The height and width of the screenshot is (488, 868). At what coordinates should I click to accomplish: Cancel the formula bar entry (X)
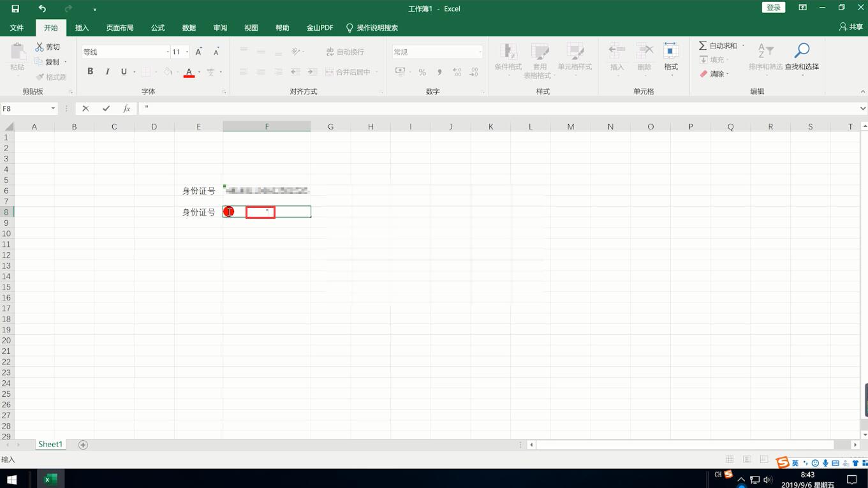point(85,108)
